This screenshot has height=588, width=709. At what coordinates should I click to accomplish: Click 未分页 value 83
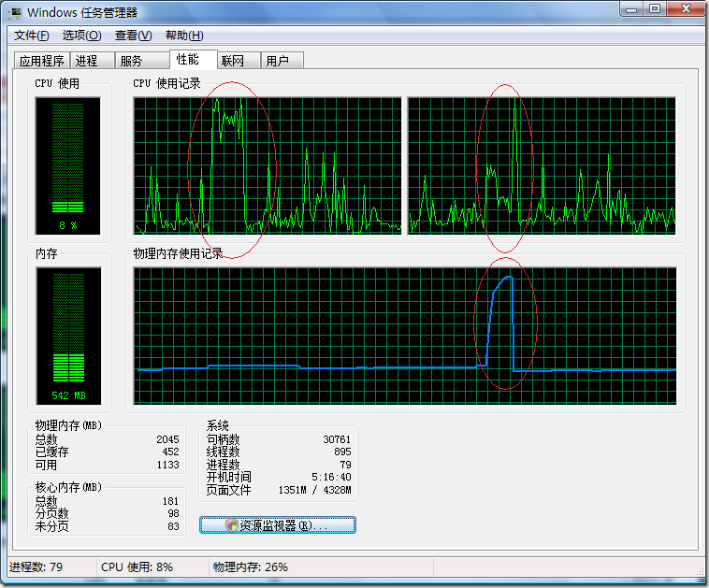click(x=173, y=526)
